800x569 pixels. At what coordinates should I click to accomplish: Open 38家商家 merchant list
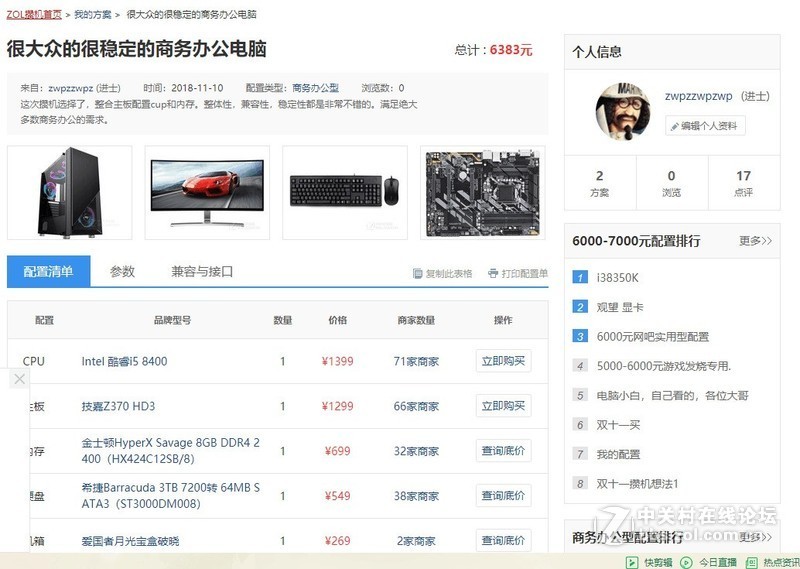point(416,496)
